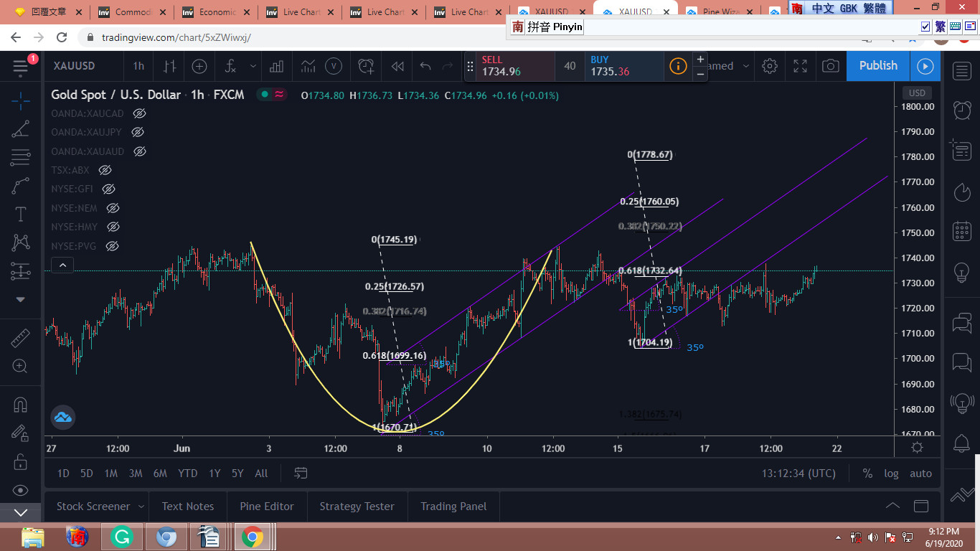Expand the Stock Screener dropdown

point(141,507)
